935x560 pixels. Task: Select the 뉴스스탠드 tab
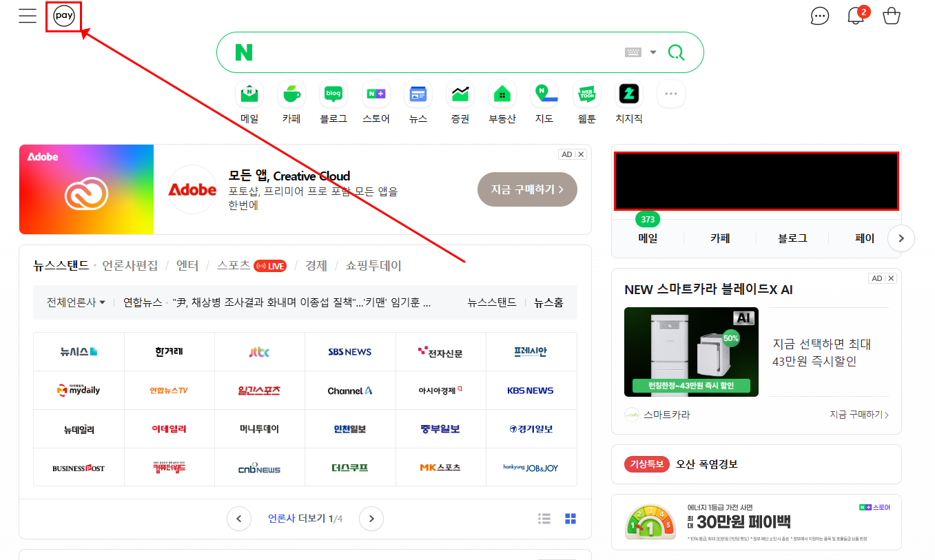pos(61,266)
